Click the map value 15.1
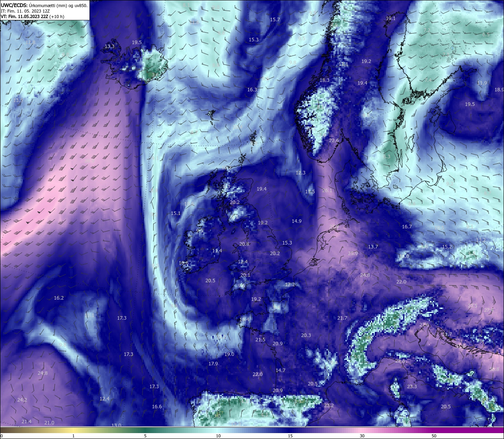 click(176, 213)
